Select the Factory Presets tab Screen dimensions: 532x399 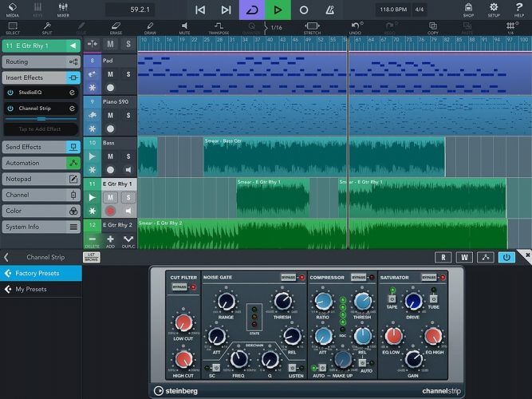click(x=41, y=273)
